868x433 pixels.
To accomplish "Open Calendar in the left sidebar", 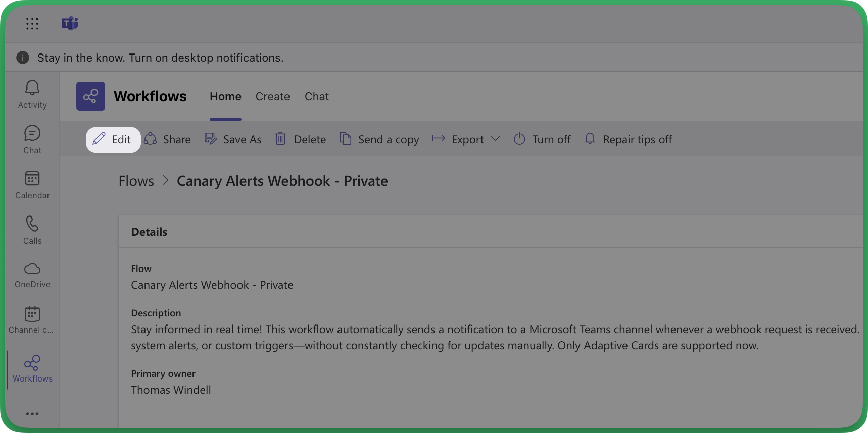I will [32, 185].
